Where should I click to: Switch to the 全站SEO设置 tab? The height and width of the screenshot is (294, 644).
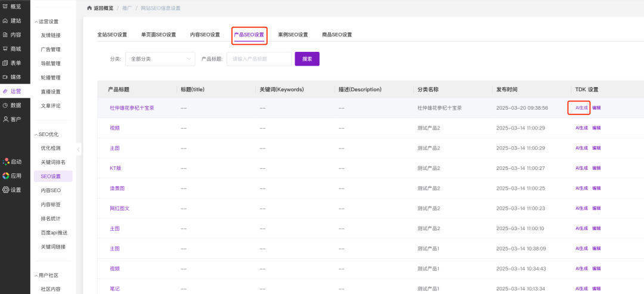coord(112,35)
